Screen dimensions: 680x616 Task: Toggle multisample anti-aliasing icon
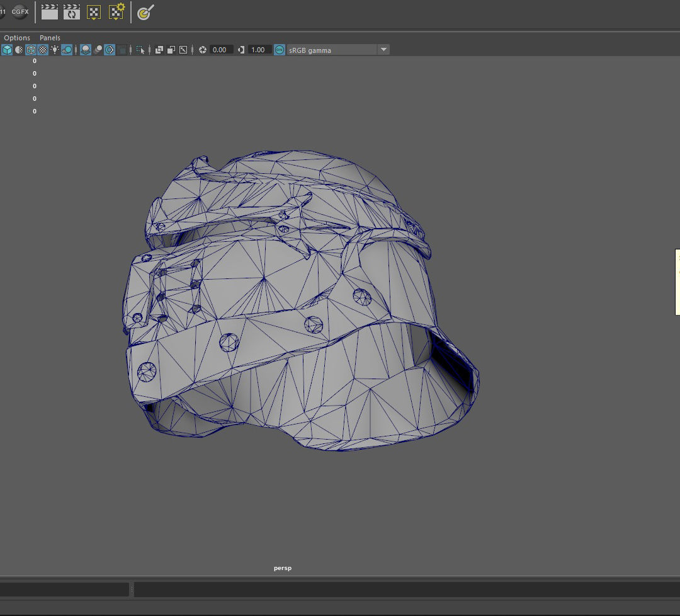[x=110, y=50]
